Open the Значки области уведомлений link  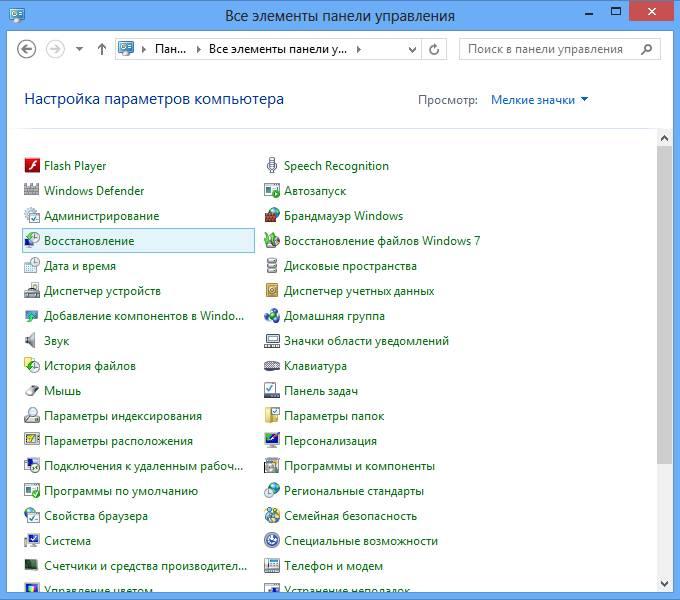click(x=366, y=341)
